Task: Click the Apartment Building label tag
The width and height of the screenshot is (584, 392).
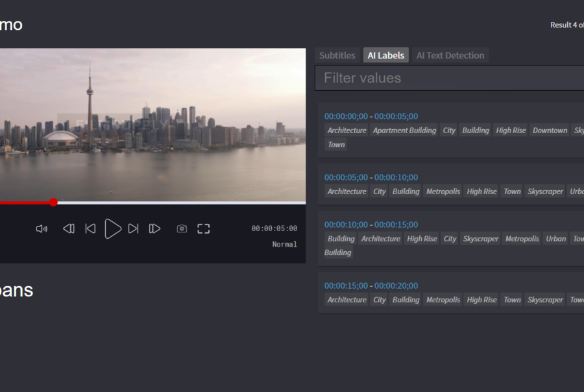Action: coord(404,130)
